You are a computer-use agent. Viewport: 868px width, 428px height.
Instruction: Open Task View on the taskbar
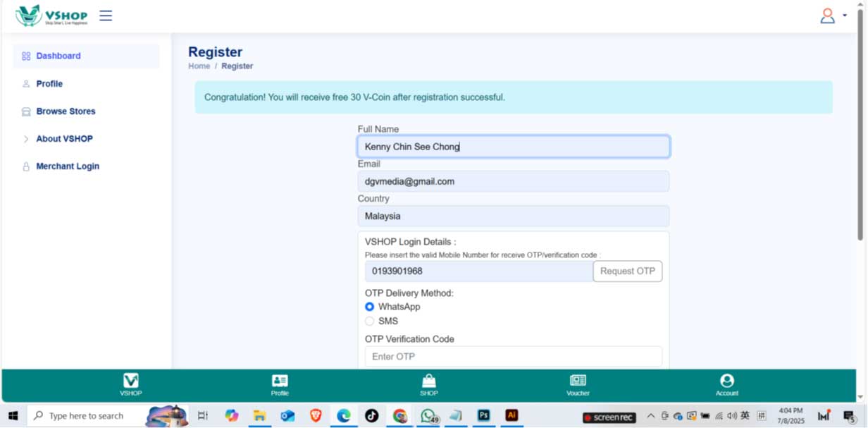(x=203, y=415)
